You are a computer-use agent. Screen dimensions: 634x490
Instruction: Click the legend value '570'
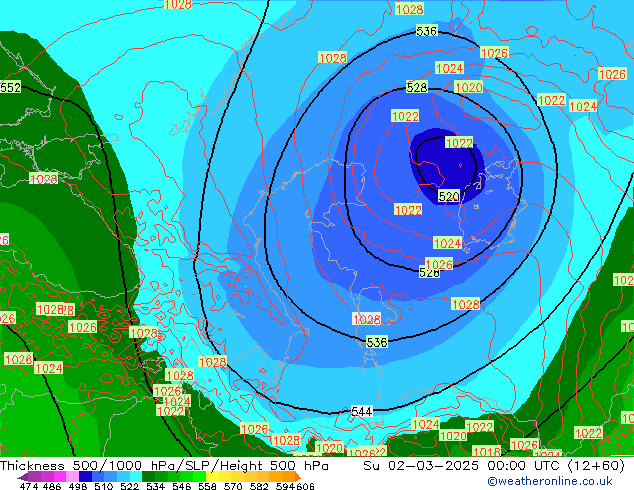[233, 486]
